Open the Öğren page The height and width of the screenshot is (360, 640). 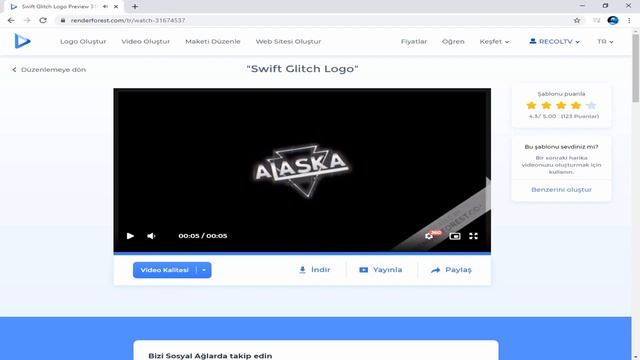point(453,42)
